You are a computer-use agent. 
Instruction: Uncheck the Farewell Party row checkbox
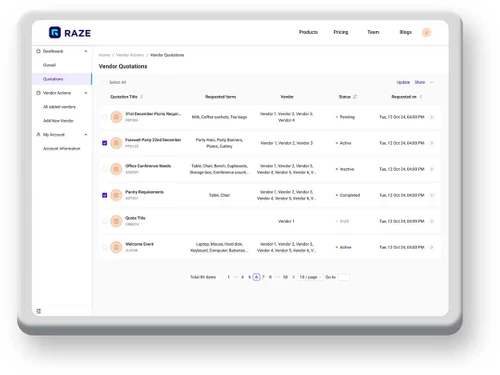pos(104,143)
